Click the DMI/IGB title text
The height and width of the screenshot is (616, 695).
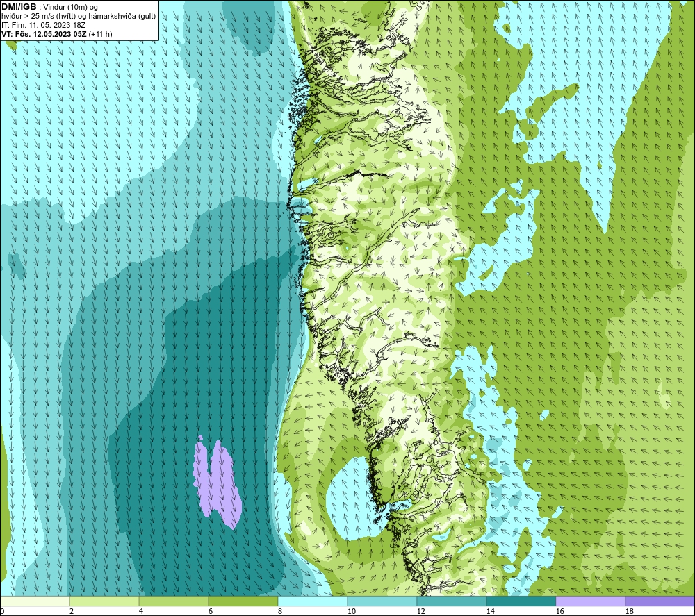pyautogui.click(x=19, y=7)
